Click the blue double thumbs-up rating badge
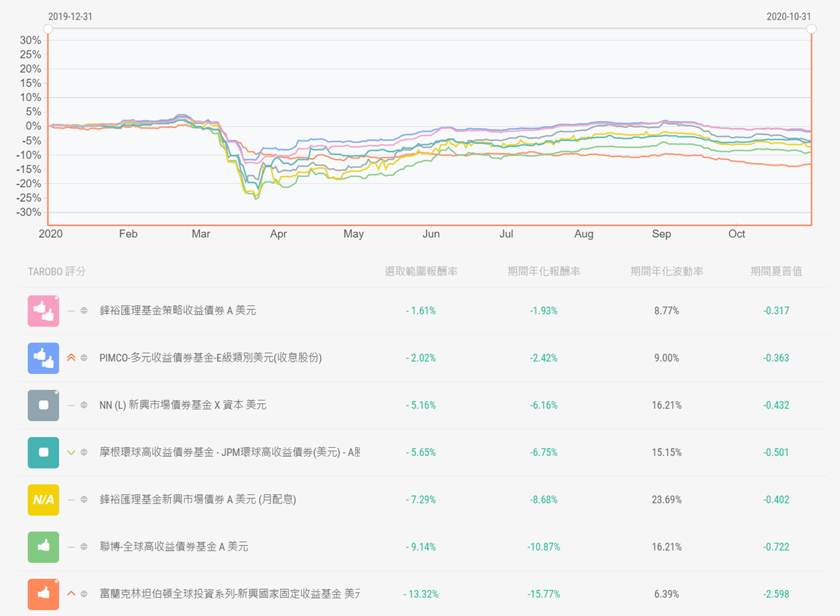840x616 pixels. click(x=43, y=358)
